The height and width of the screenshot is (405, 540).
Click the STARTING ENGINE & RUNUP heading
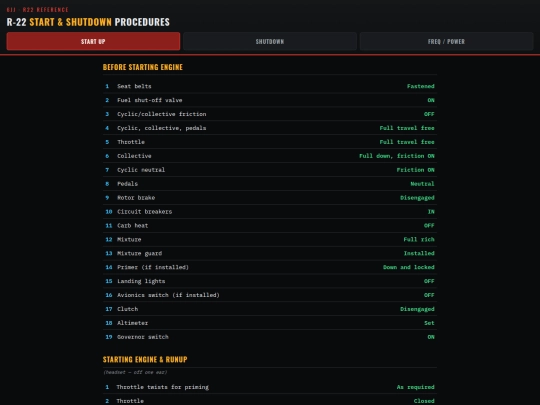145,360
